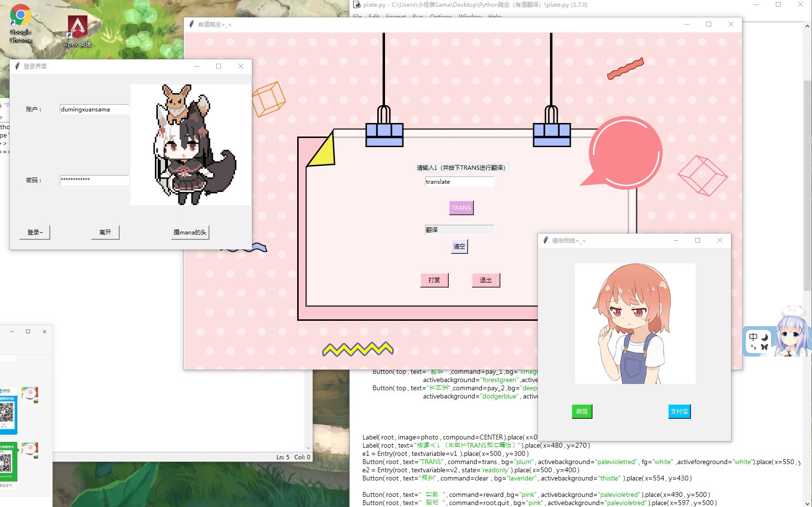Close the 有道爬虫 translator window
Screen dimensions: 812x507
731,24
